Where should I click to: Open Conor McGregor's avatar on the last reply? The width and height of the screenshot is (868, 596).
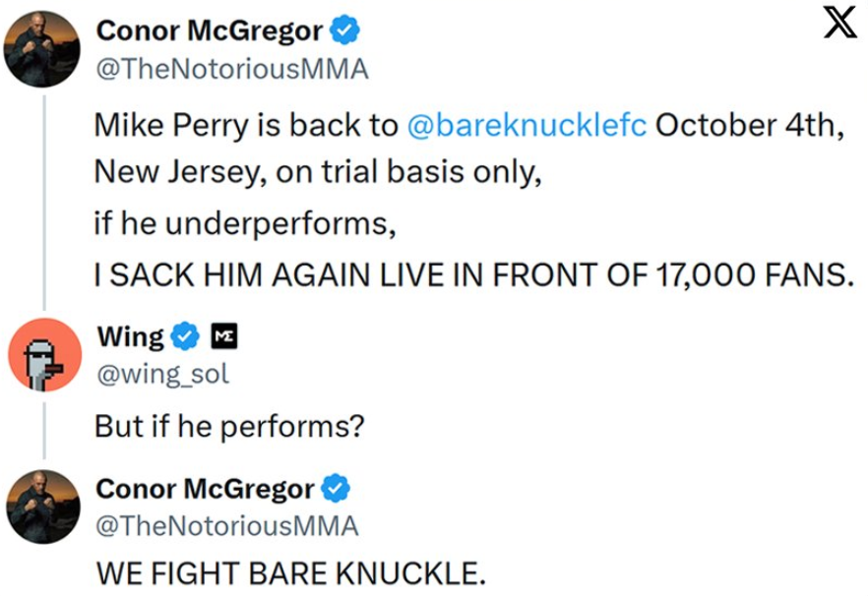click(x=43, y=507)
